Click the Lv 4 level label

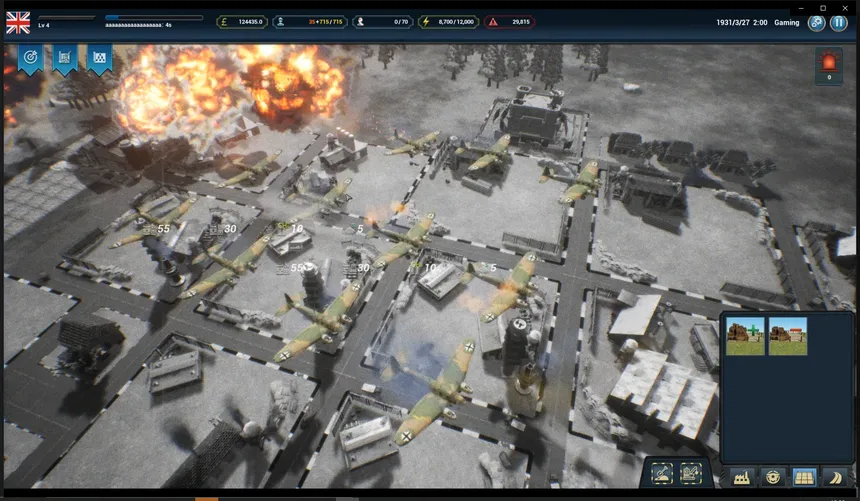pyautogui.click(x=43, y=25)
